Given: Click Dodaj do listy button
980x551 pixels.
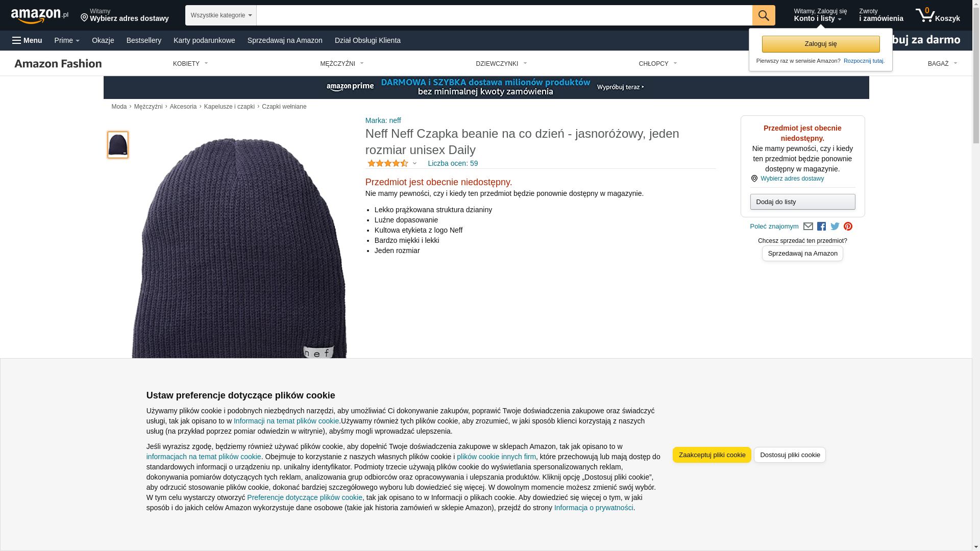Looking at the screenshot, I should point(802,202).
